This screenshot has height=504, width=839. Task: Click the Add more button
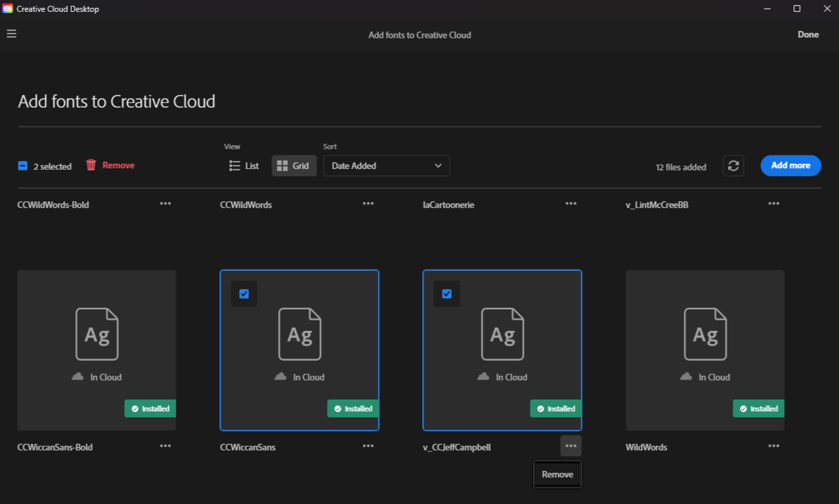point(791,166)
